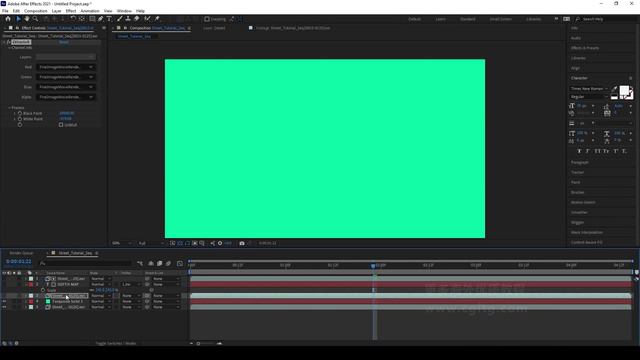
Task: Open the Effect menu
Action: click(71, 11)
